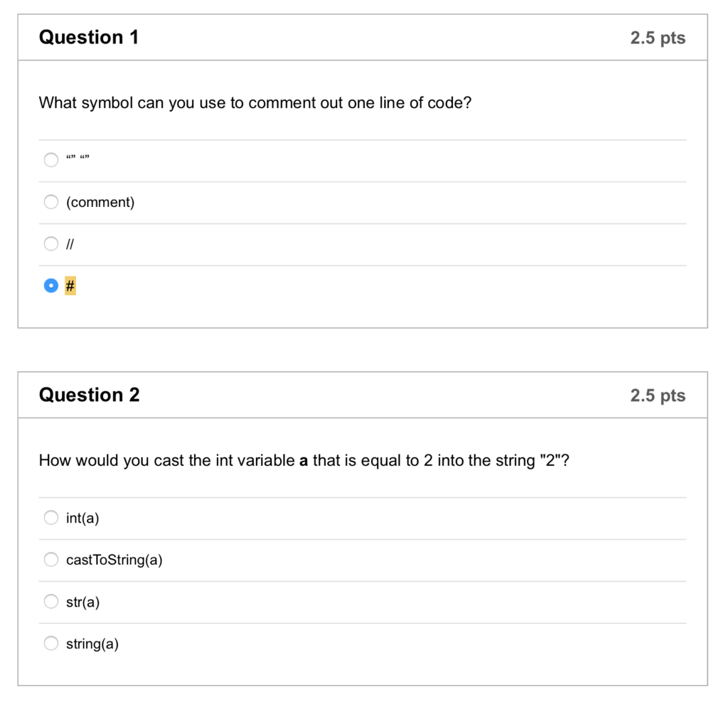Viewport: 728px width, 709px height.
Task: Select the string(a) answer option
Action: 50,643
